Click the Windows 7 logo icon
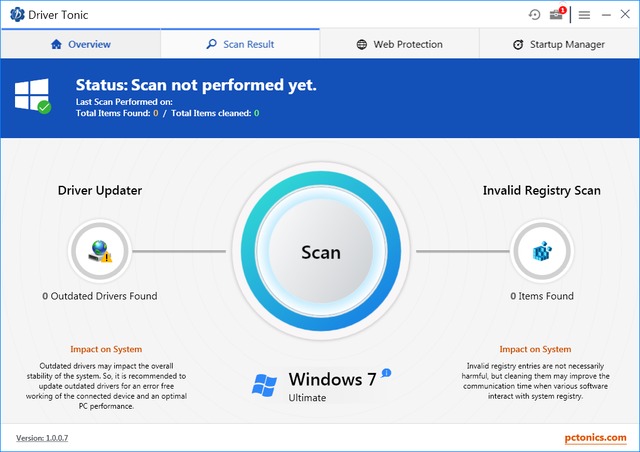640x452 pixels. (265, 386)
